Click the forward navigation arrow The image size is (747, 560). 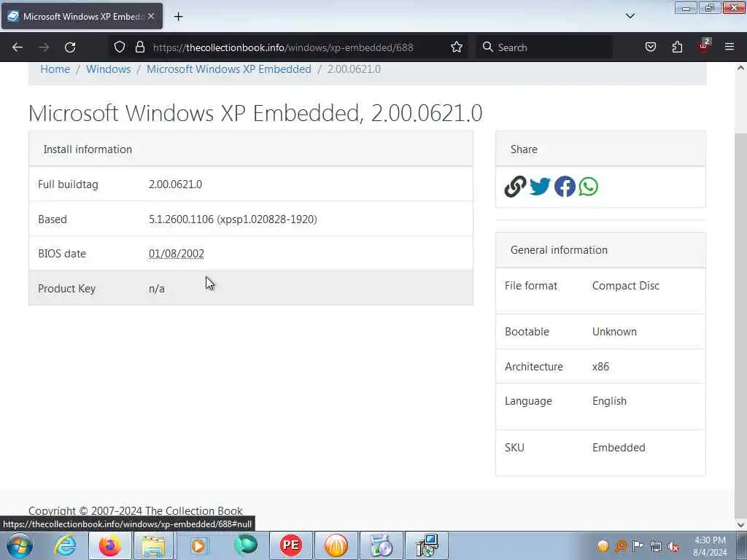point(44,47)
